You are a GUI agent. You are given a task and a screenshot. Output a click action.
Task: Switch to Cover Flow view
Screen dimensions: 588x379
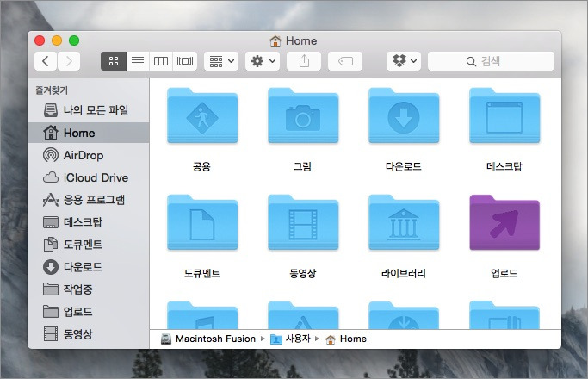[185, 61]
